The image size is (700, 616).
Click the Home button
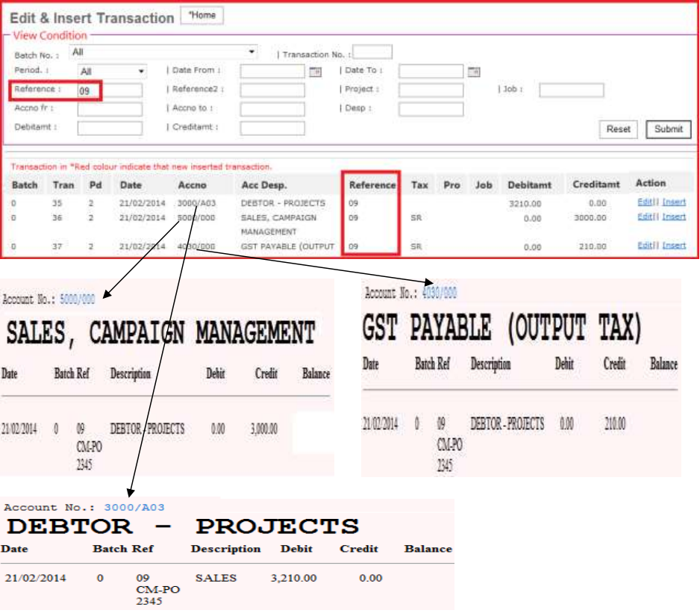201,16
